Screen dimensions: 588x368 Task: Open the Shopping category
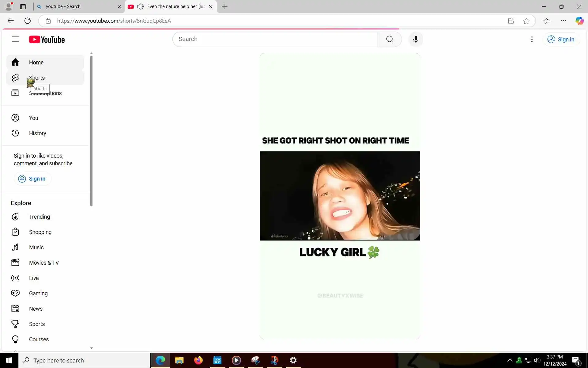click(40, 232)
